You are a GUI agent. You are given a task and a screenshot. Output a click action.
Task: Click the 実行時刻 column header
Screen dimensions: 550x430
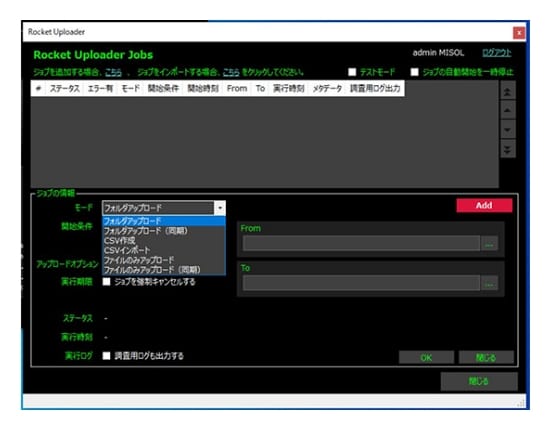(289, 88)
